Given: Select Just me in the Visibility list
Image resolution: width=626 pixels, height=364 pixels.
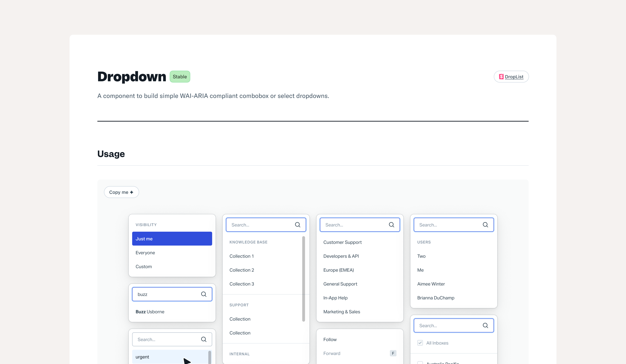Looking at the screenshot, I should click(172, 239).
